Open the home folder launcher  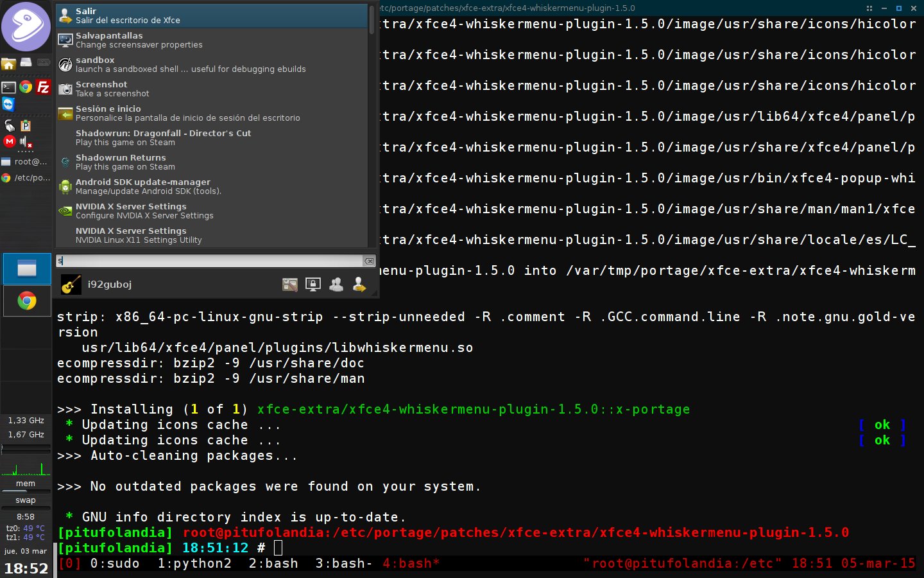coord(8,64)
